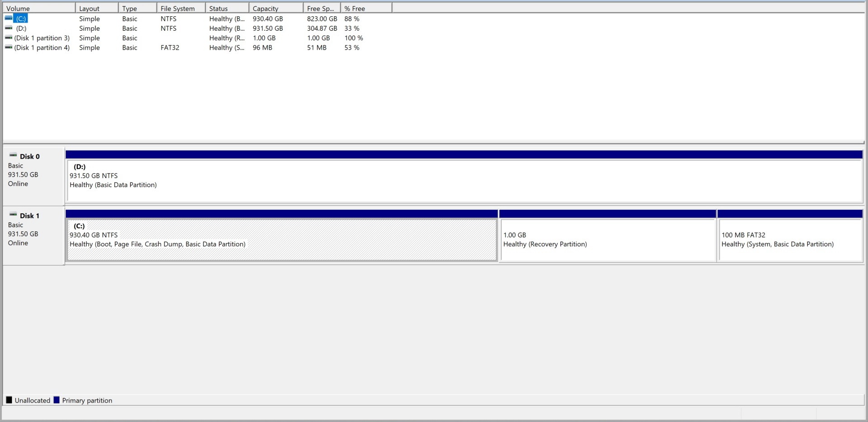Click the black Unallocated legend square
Screen dimensions: 868x422
[9, 400]
